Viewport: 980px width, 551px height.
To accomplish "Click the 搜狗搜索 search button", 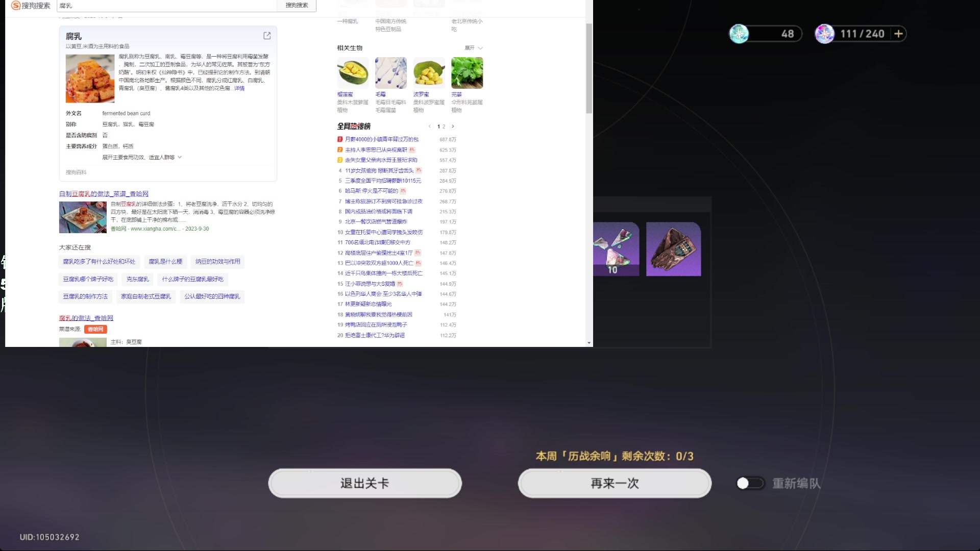I will [297, 6].
